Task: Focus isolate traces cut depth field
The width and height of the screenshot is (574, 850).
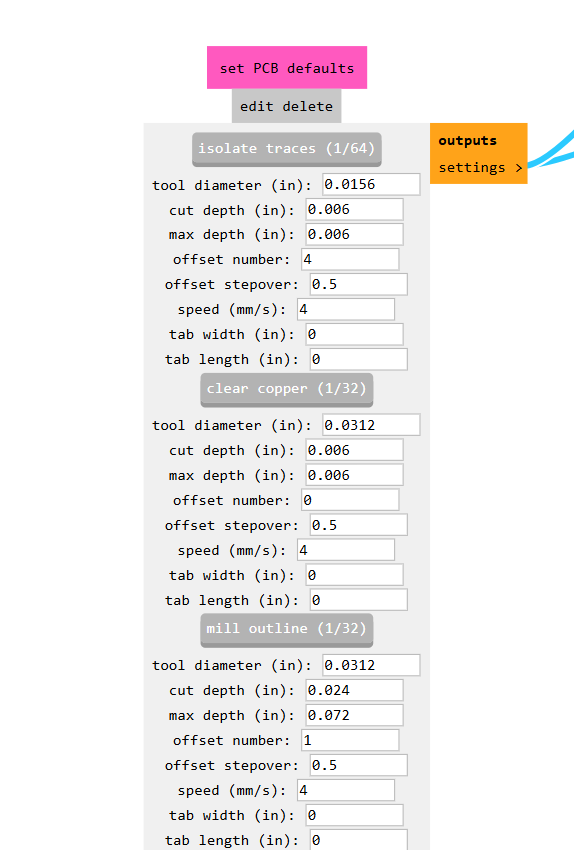Action: 354,209
